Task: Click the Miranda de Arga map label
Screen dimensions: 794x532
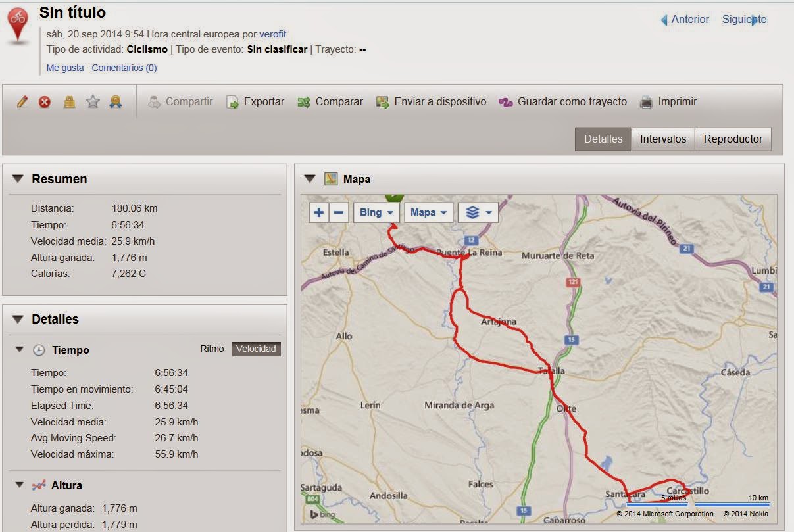Action: [459, 405]
